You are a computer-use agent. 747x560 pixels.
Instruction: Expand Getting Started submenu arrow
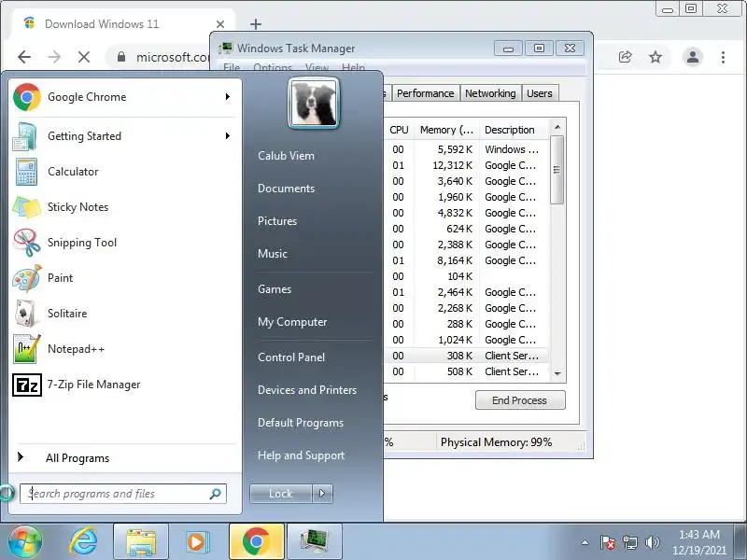pos(228,135)
